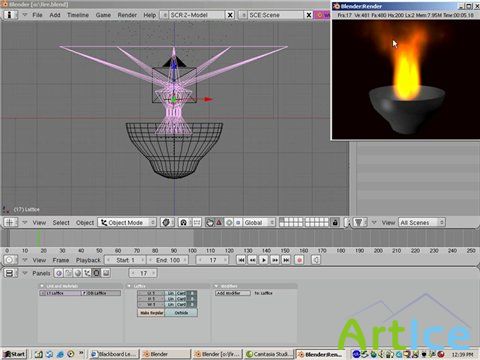
Task: Switch to the Editing context button
Action: tap(96, 273)
